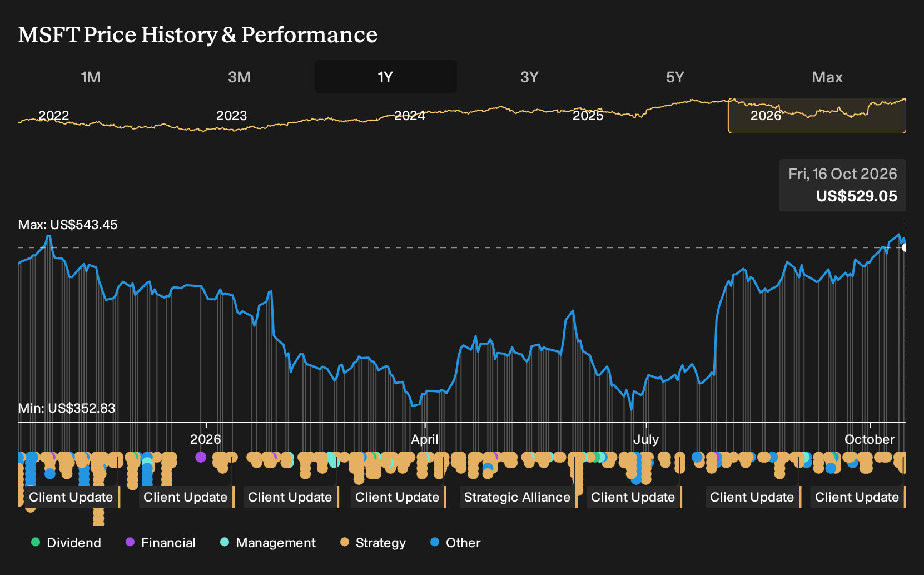Select the white end-point marker on the price line
The image size is (924, 575).
(x=905, y=247)
